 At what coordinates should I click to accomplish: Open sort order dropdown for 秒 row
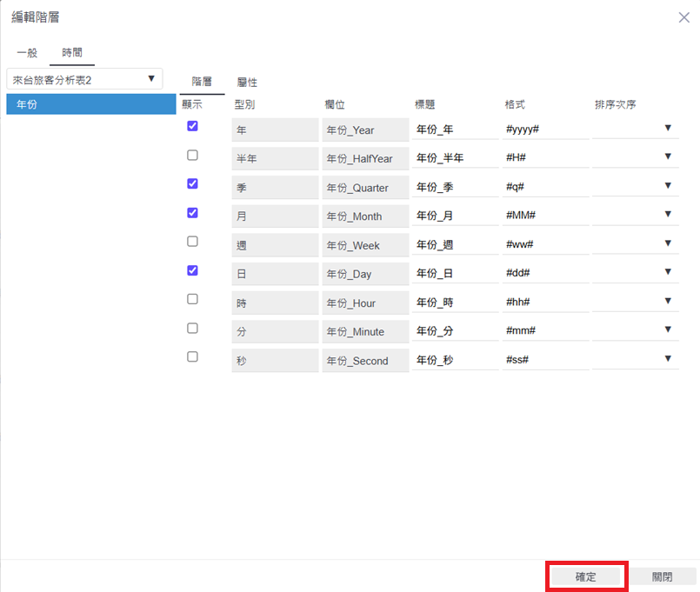click(635, 359)
